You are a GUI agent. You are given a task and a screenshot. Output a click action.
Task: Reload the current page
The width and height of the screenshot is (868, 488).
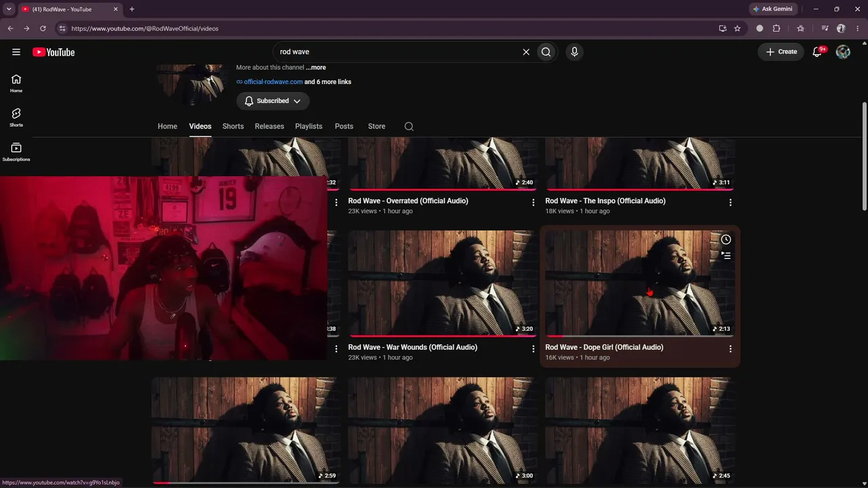(x=43, y=28)
